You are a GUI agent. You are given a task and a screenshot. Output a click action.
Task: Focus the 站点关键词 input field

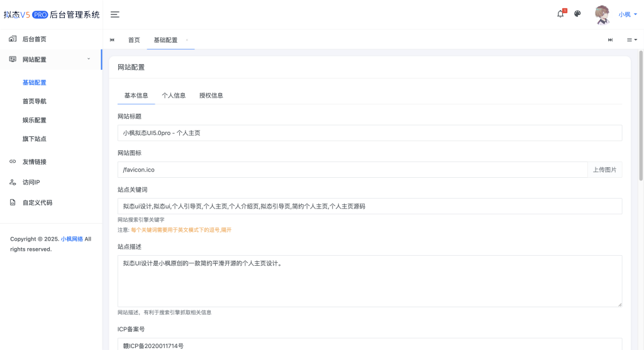click(370, 206)
